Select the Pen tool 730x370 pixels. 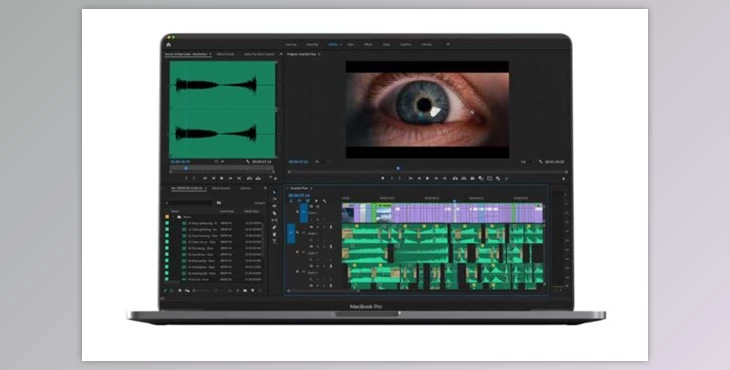point(275,227)
